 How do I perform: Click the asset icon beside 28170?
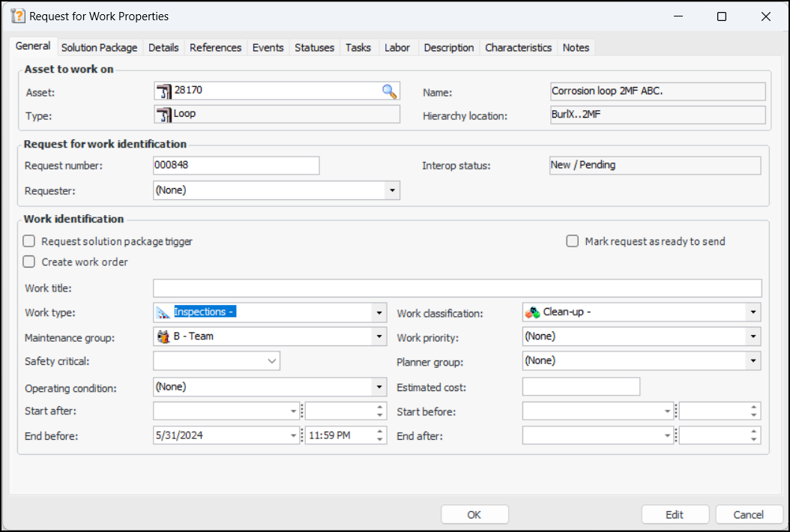tap(164, 91)
